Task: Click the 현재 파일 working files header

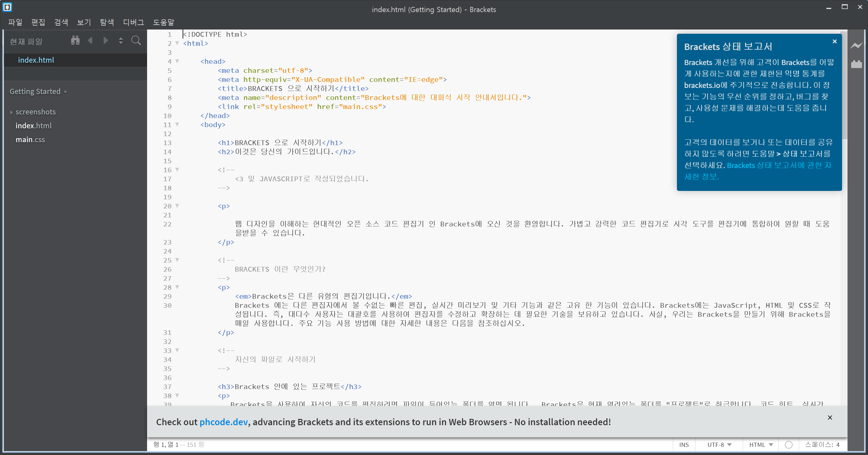Action: click(x=26, y=41)
